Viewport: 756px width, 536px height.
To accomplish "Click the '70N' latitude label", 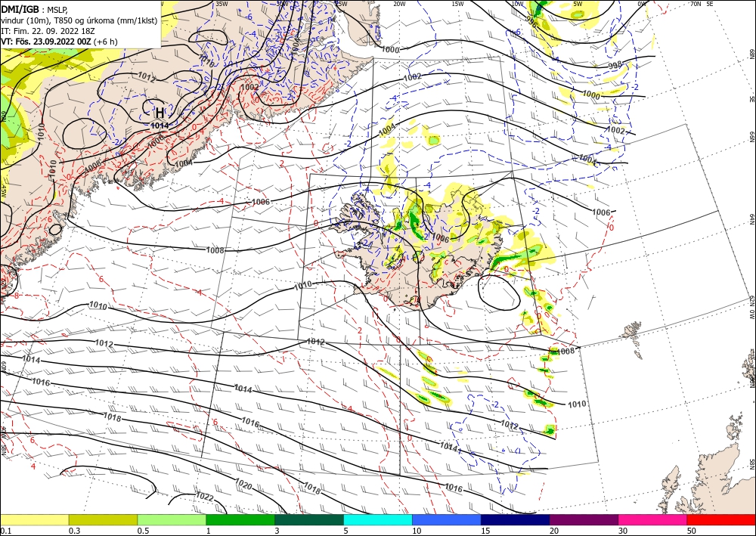I will 696,4.
